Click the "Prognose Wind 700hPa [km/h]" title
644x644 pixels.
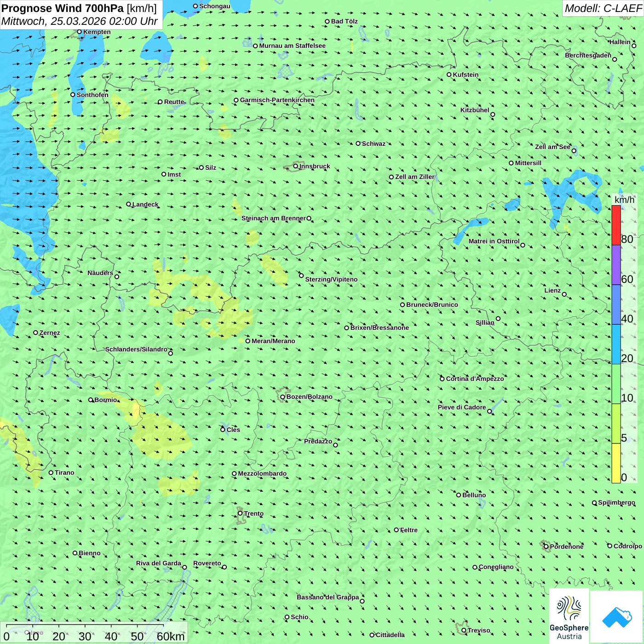pyautogui.click(x=79, y=8)
